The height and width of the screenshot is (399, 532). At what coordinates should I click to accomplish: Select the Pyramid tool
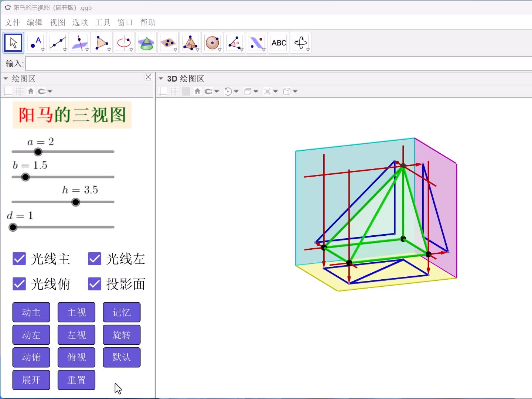(x=190, y=43)
